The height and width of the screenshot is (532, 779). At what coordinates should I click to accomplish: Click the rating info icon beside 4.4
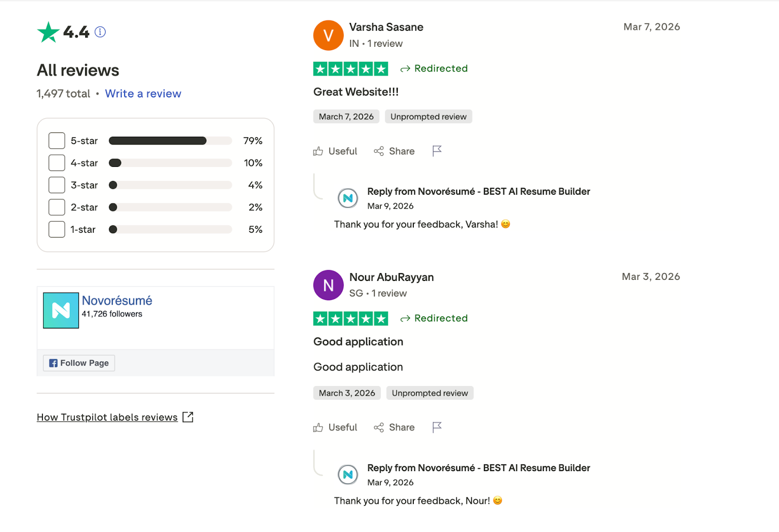[x=100, y=32]
